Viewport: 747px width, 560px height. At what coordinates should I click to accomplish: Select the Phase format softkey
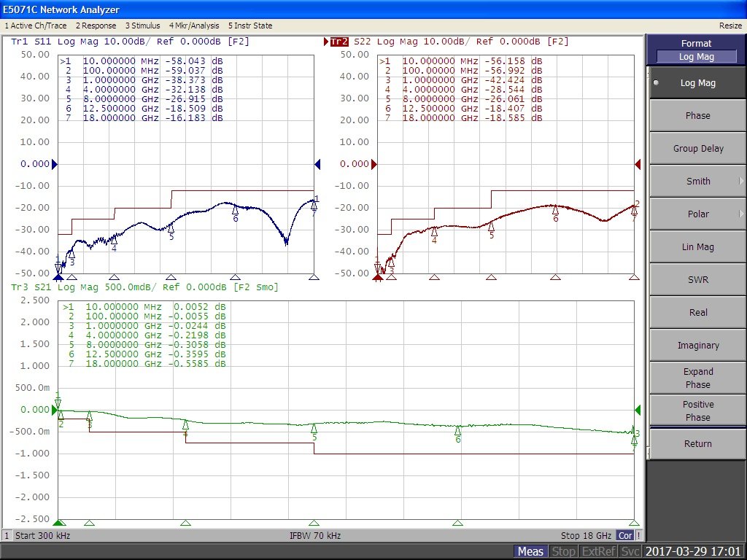[x=697, y=116]
